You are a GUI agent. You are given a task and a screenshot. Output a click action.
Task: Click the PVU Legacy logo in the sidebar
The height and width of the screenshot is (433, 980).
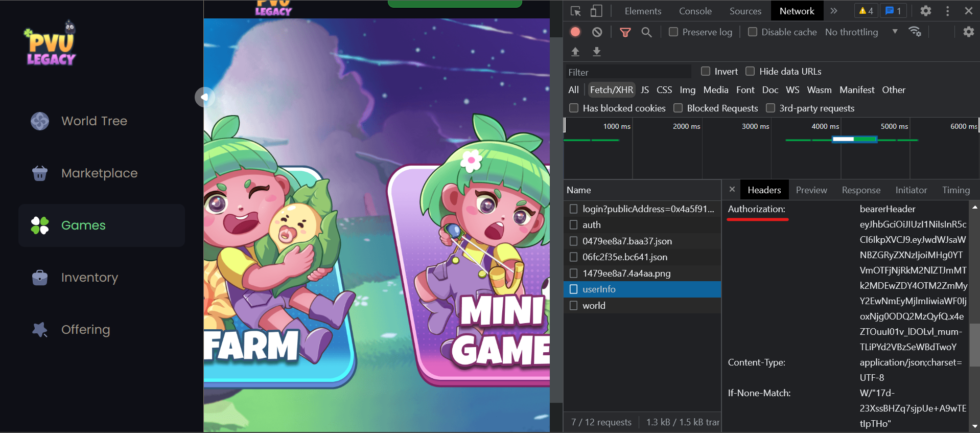(50, 43)
